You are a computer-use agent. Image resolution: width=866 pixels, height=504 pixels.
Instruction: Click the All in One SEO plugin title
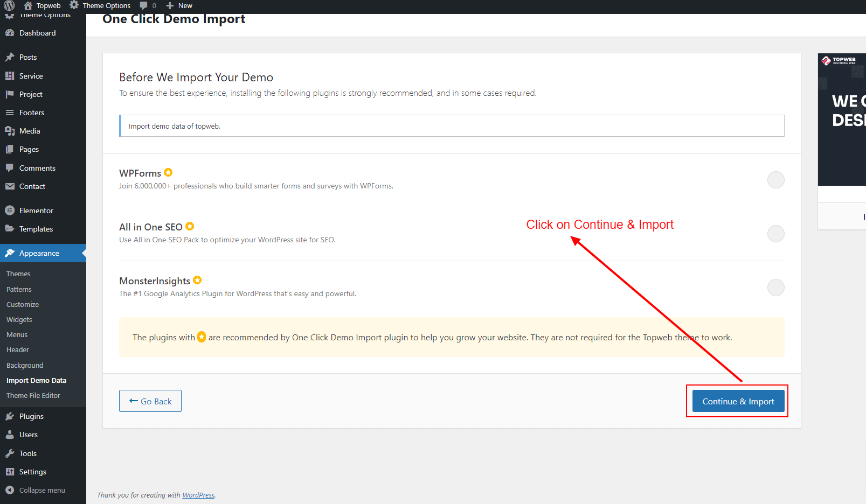coord(151,227)
